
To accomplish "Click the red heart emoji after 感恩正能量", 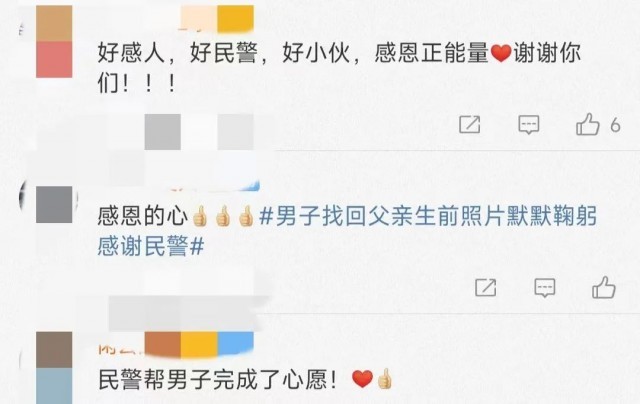I will pos(500,54).
